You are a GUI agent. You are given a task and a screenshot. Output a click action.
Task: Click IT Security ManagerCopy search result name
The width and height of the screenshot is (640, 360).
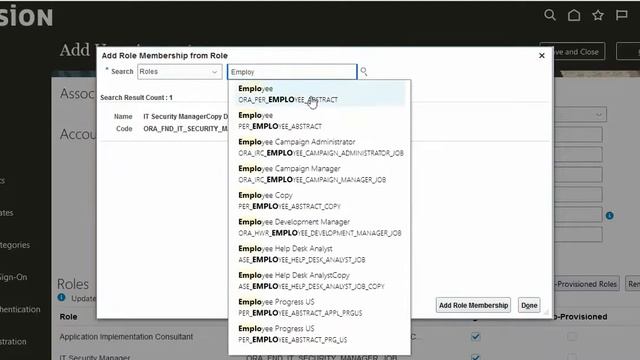click(185, 116)
